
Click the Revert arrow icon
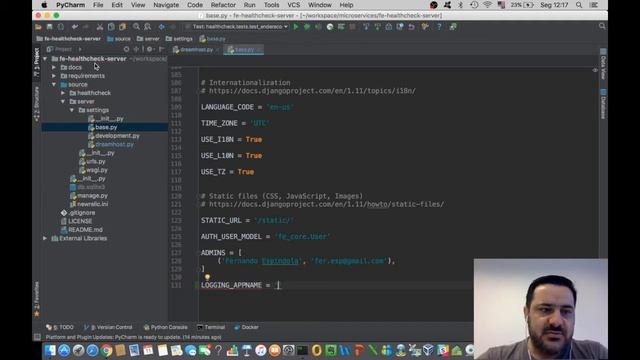click(x=411, y=27)
